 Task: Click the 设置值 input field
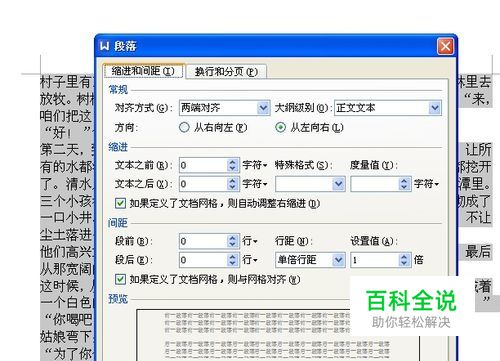375,260
